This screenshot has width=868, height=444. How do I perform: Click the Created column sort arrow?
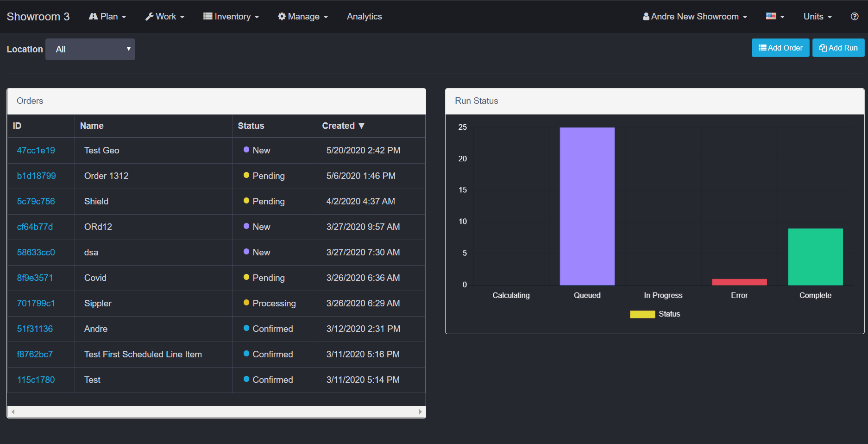362,126
